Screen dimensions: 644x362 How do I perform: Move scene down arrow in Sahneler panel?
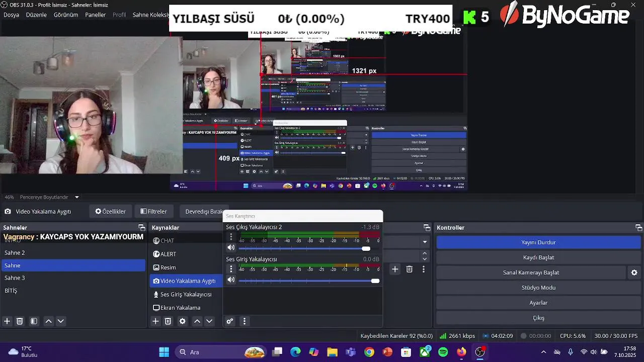pyautogui.click(x=60, y=321)
